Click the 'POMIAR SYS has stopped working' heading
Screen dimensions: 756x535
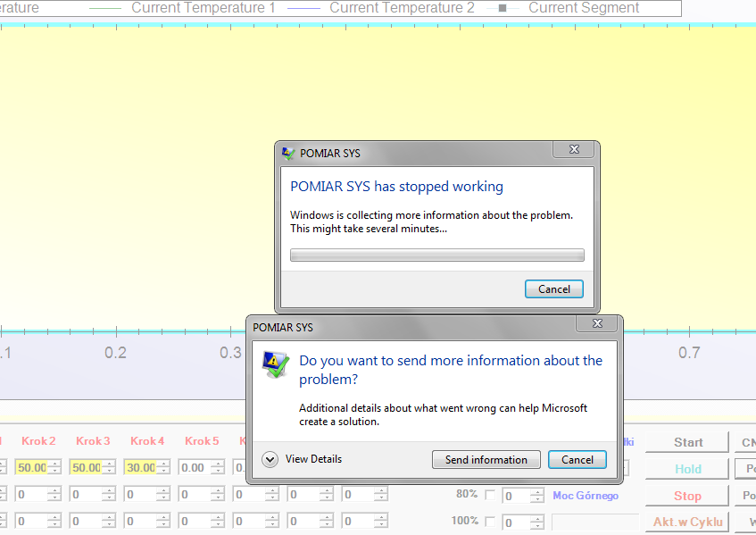click(396, 187)
